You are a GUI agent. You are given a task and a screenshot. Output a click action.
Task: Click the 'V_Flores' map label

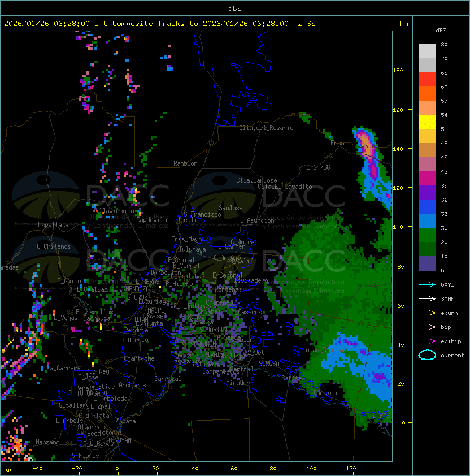(x=85, y=456)
